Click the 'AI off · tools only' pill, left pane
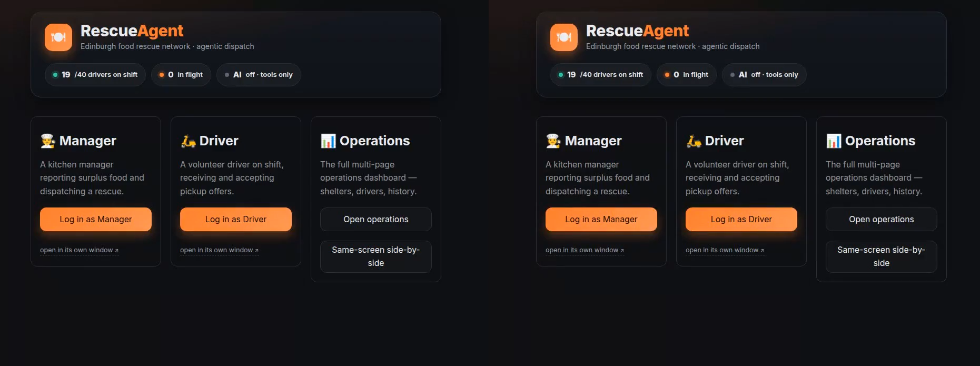Viewport: 980px width, 366px height. click(x=259, y=75)
